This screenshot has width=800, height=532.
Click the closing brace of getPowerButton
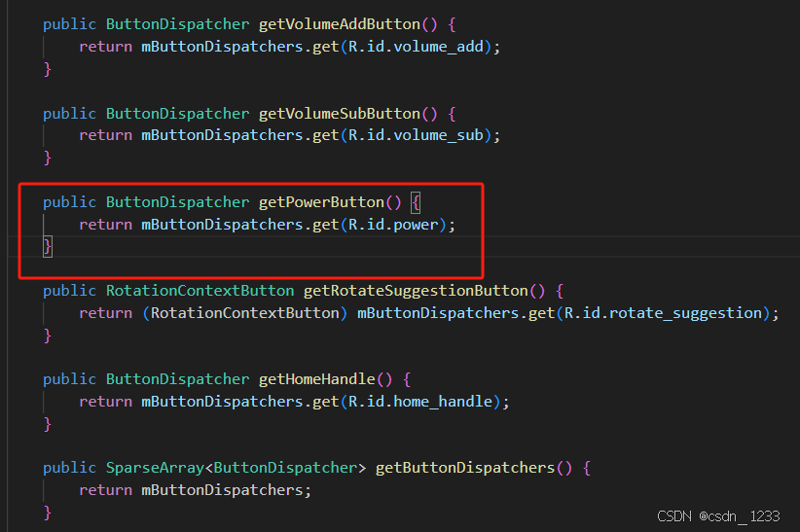pyautogui.click(x=48, y=247)
